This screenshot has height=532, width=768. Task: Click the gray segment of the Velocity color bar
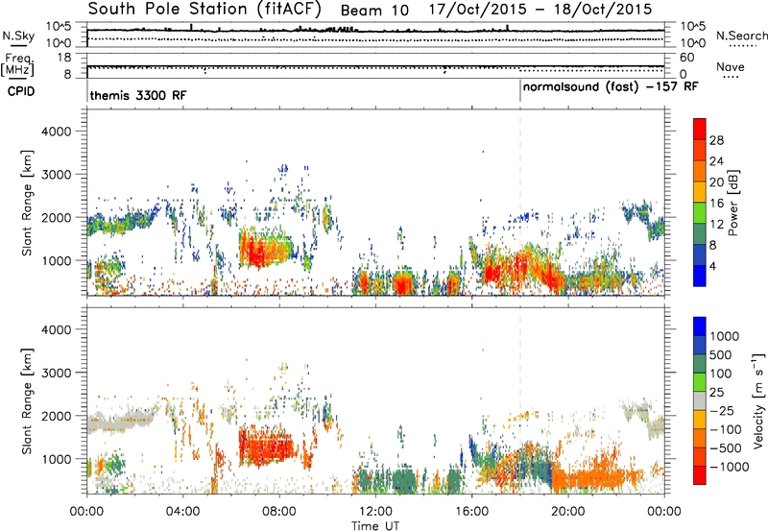(x=700, y=400)
